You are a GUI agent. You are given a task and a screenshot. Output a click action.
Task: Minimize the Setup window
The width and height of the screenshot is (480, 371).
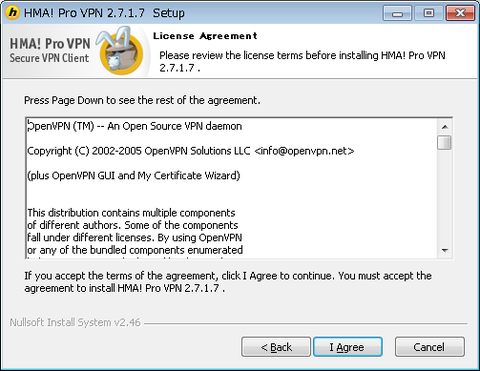click(397, 13)
